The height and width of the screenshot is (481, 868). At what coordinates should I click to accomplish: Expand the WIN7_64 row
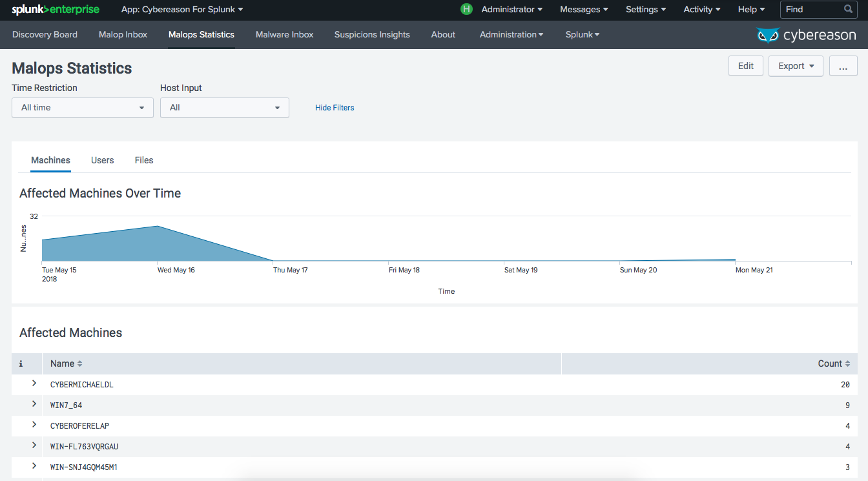click(x=34, y=404)
